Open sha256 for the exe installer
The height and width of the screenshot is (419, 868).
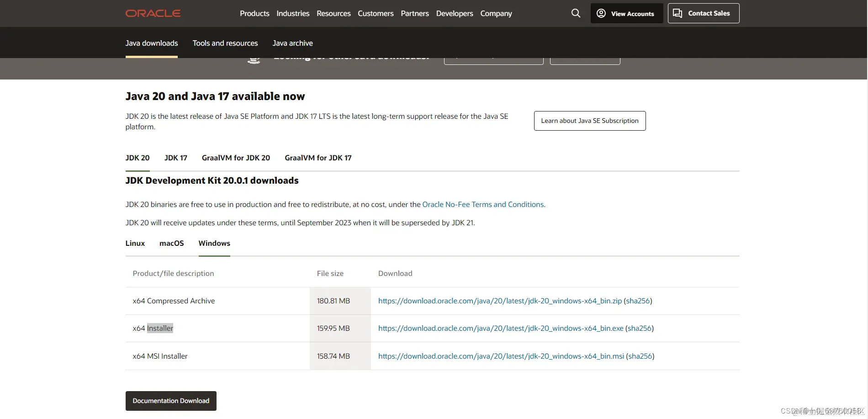tap(640, 328)
